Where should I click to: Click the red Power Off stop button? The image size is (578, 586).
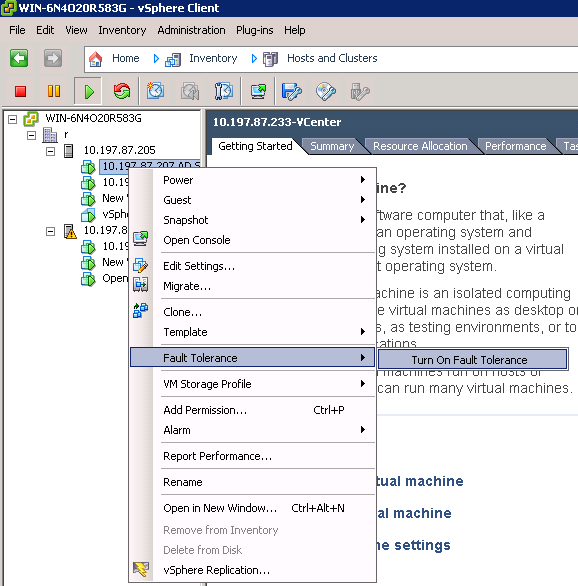coord(20,91)
